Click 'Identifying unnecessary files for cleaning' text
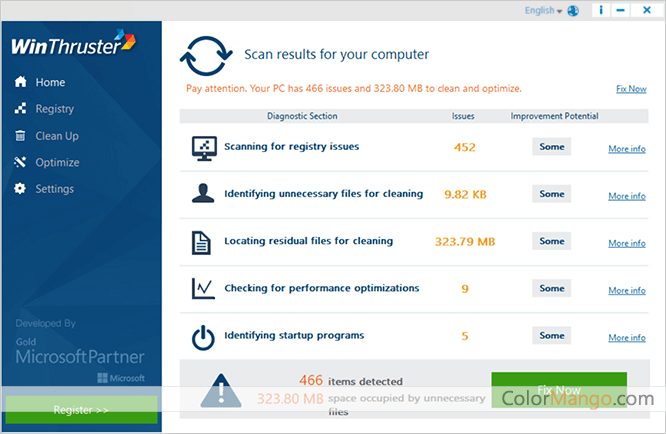Image resolution: width=666 pixels, height=434 pixels. (x=323, y=194)
